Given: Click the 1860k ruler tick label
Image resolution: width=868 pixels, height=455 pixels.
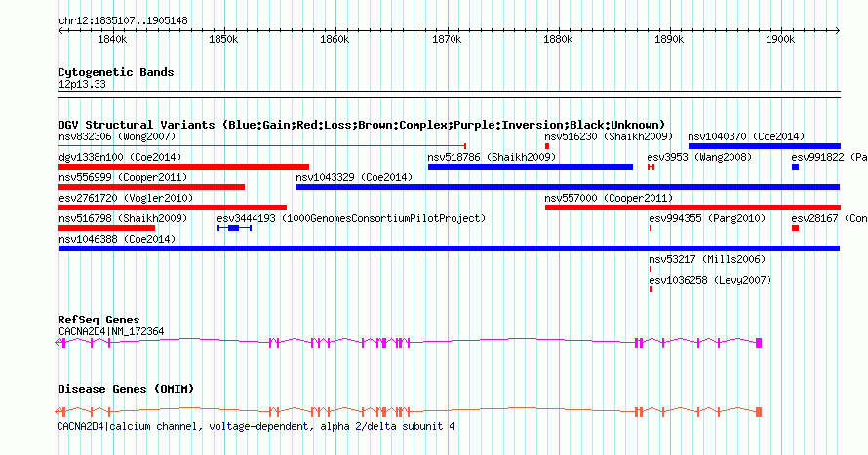Looking at the screenshot, I should tap(335, 39).
